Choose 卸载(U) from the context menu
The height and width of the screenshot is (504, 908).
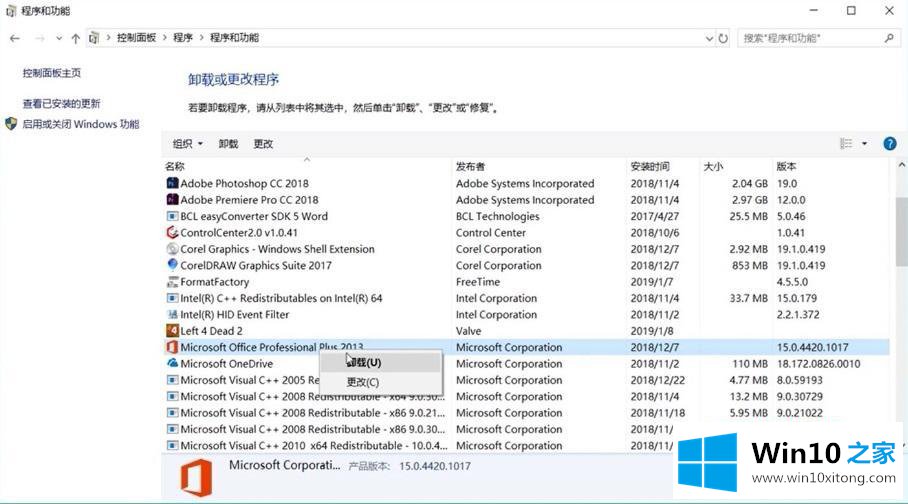380,362
